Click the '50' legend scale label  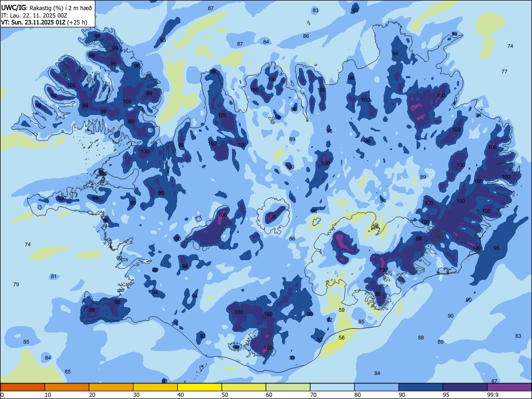coord(225,395)
